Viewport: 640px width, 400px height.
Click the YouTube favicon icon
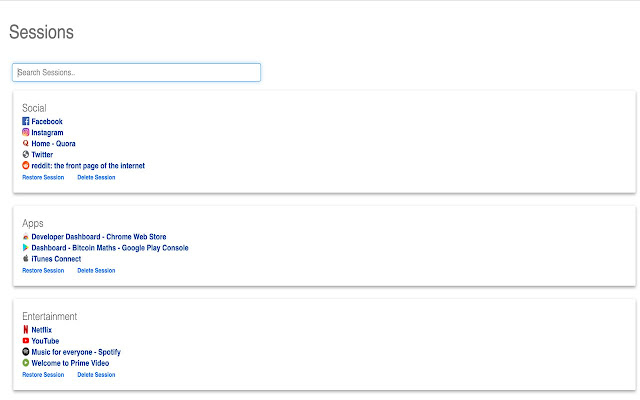(26, 341)
